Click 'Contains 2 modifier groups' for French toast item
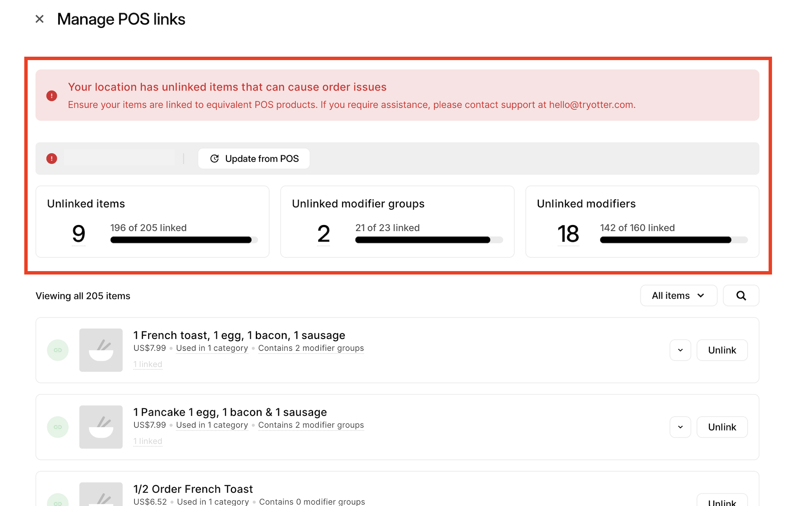 coord(311,348)
